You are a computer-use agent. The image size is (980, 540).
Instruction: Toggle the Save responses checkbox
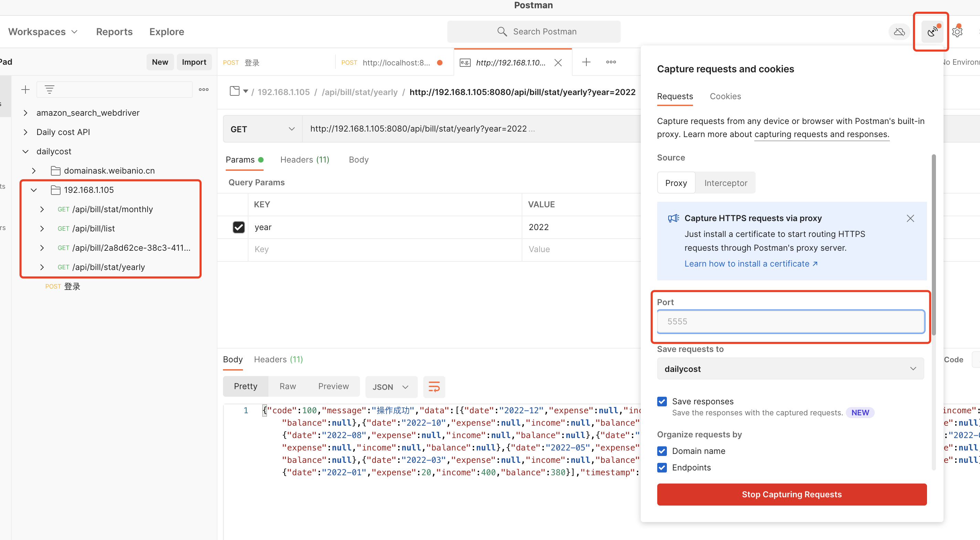pyautogui.click(x=662, y=401)
